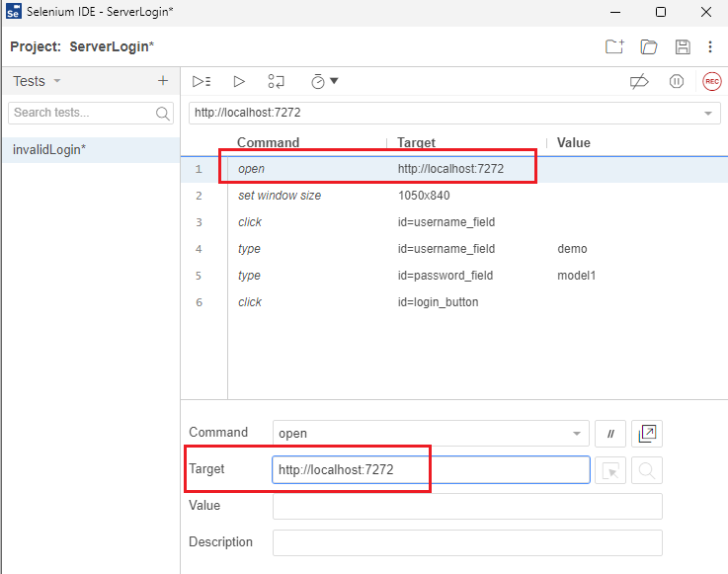The height and width of the screenshot is (574, 728).
Task: Open test execution speed control
Action: coord(324,82)
